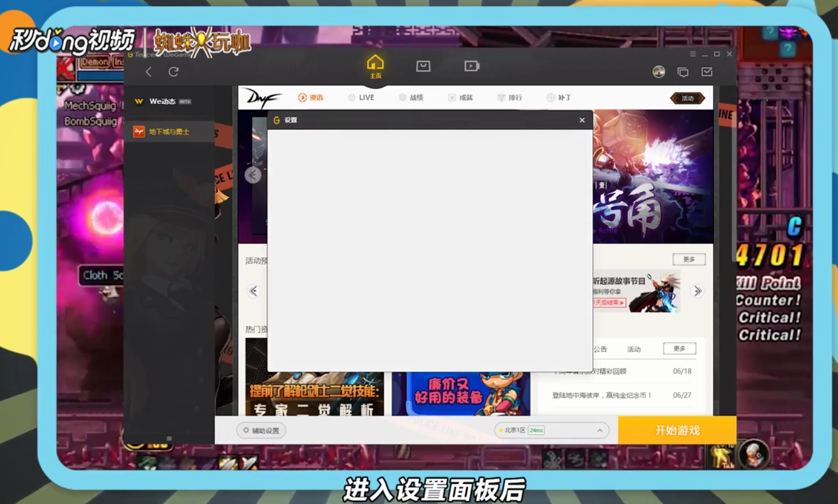Click the user avatar icon
838x504 pixels.
click(658, 72)
